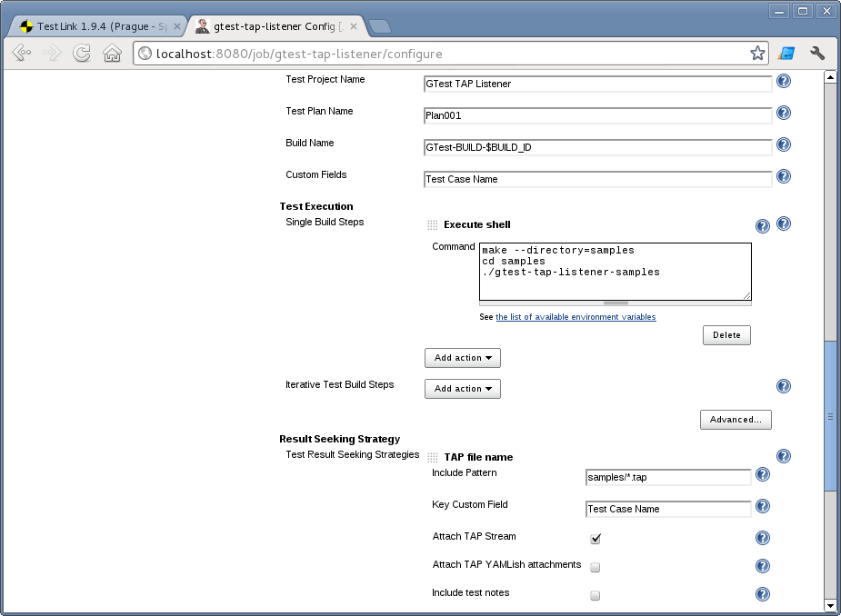Open the blue extension icon in toolbar
The image size is (841, 616).
[x=786, y=53]
